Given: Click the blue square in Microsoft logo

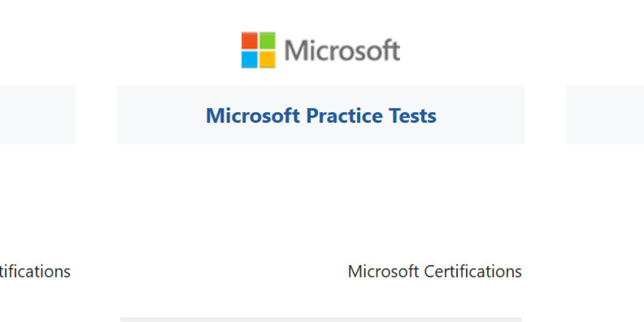Looking at the screenshot, I should coord(250,59).
